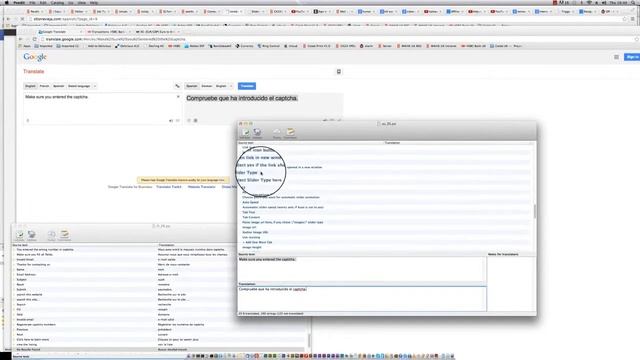Select 'Auto Speed' row in front Poedit
Viewport: 640px width, 360px height.
click(384, 202)
